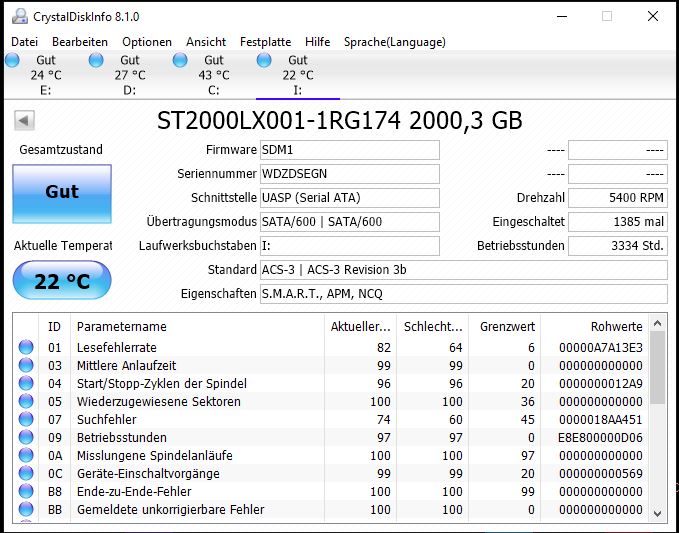Click the Rohwerte column header
Viewport: 679px width, 533px height.
pyautogui.click(x=595, y=326)
